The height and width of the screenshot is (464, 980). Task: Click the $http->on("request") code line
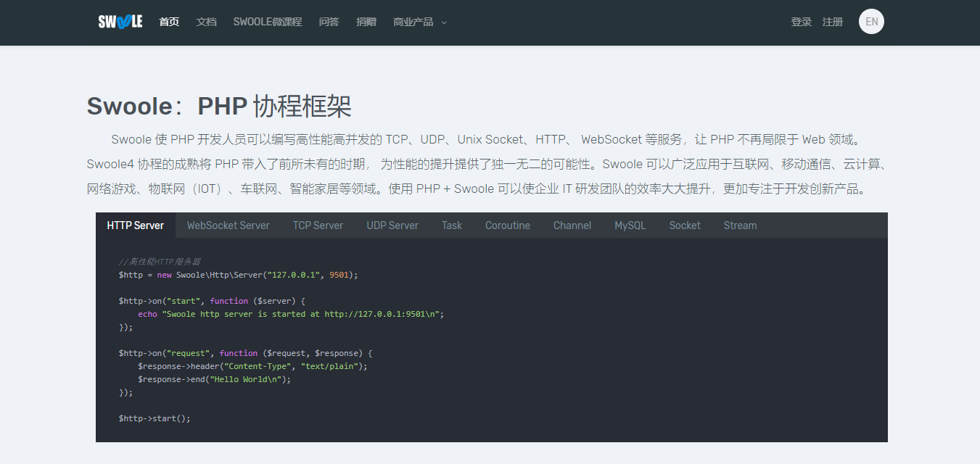[x=246, y=353]
